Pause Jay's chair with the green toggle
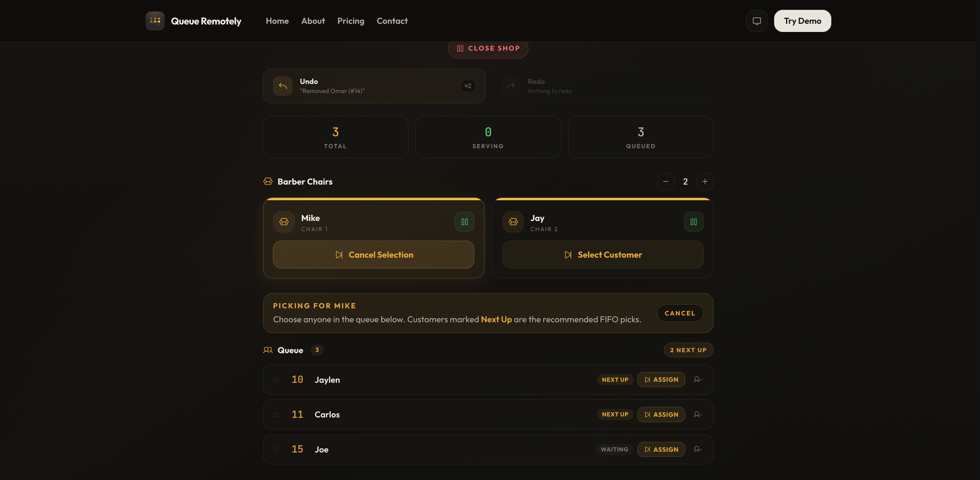The image size is (980, 480). click(x=693, y=222)
